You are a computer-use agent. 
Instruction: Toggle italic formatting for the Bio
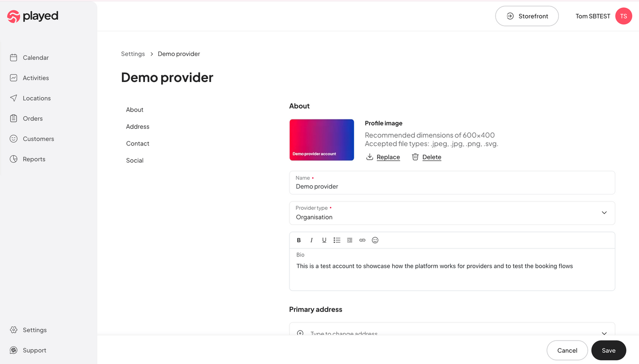[x=312, y=240]
